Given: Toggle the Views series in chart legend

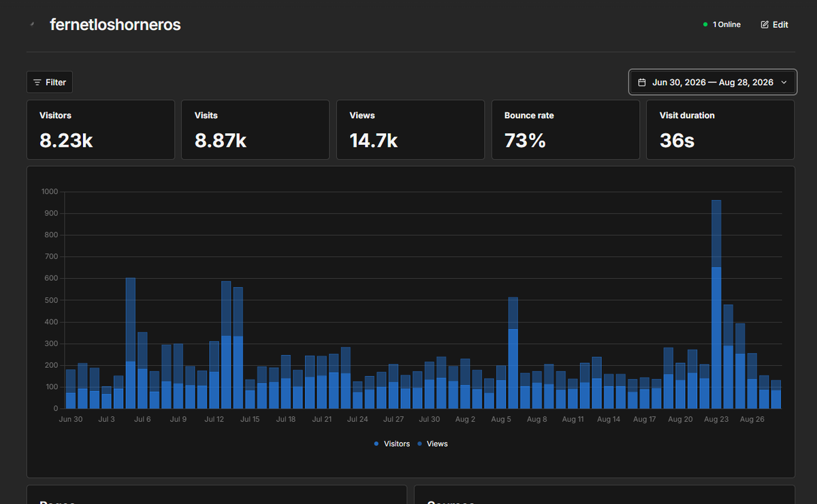Looking at the screenshot, I should pyautogui.click(x=432, y=443).
